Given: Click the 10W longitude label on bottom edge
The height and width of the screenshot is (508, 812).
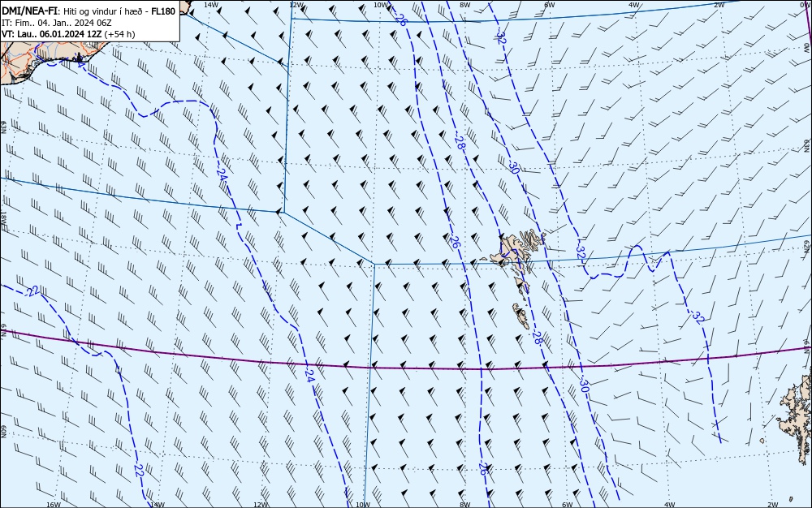Looking at the screenshot, I should coord(363,505).
